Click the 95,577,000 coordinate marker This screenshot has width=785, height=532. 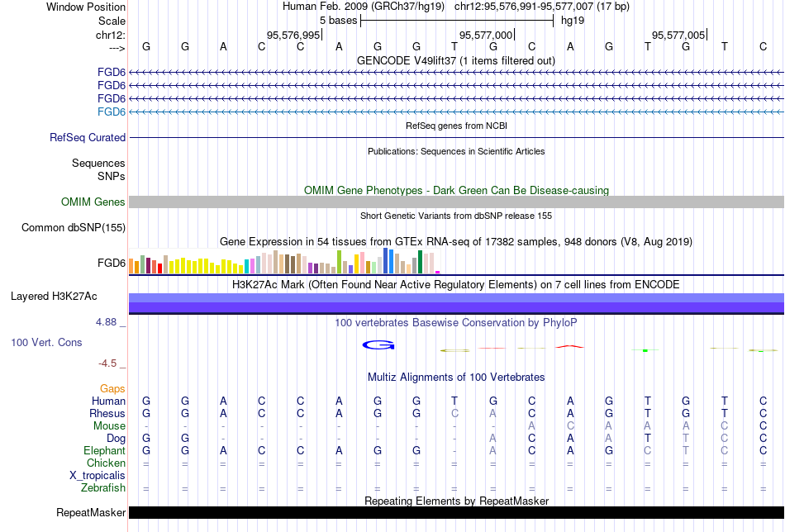(x=486, y=35)
